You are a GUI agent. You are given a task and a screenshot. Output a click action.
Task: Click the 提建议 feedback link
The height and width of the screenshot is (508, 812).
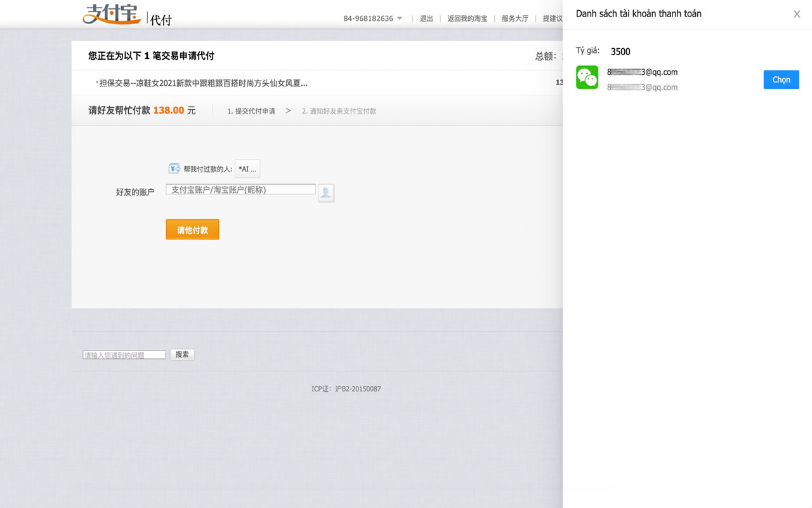553,18
